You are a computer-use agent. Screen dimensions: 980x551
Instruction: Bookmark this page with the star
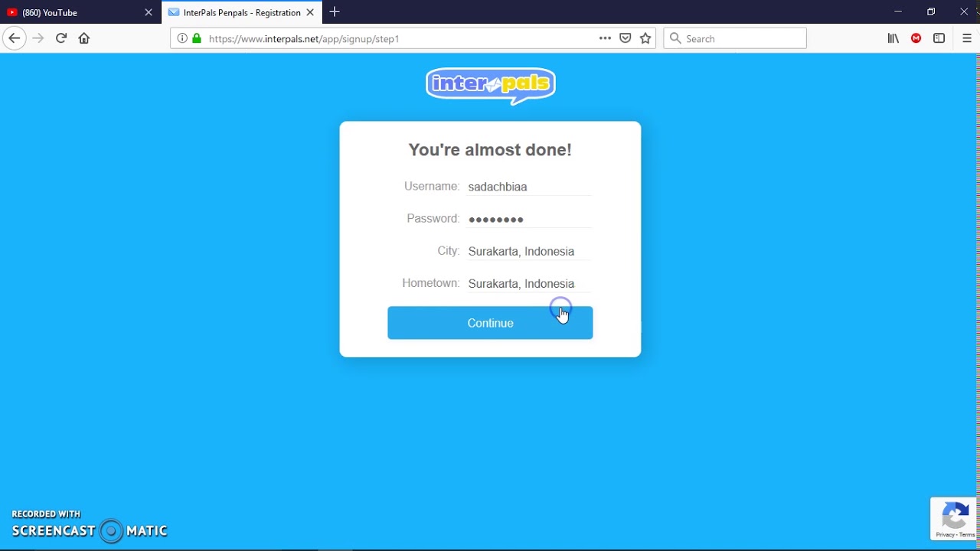pyautogui.click(x=645, y=38)
